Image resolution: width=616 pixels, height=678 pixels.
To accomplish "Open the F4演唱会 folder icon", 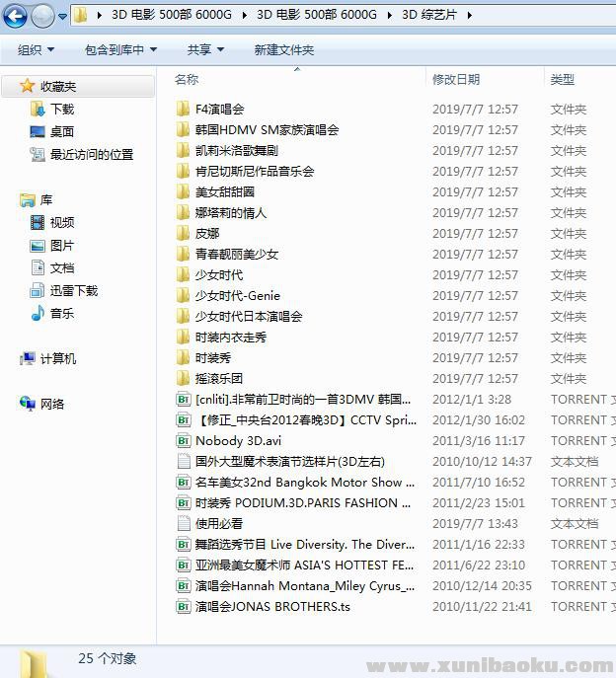I will tap(183, 109).
